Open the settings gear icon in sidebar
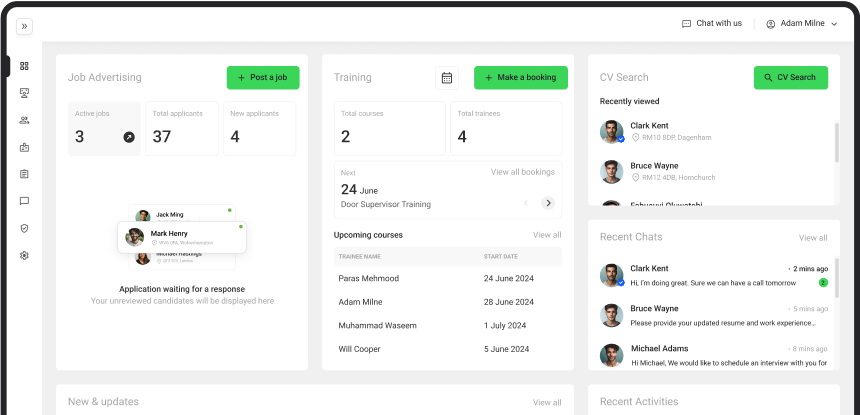Screen dimensions: 860x415 24,255
